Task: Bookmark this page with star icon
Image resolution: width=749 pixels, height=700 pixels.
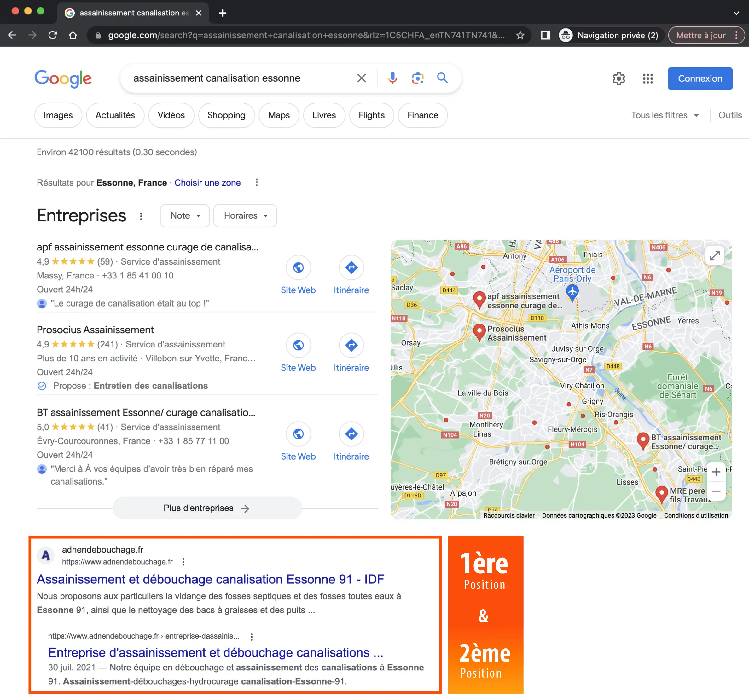Action: click(520, 35)
